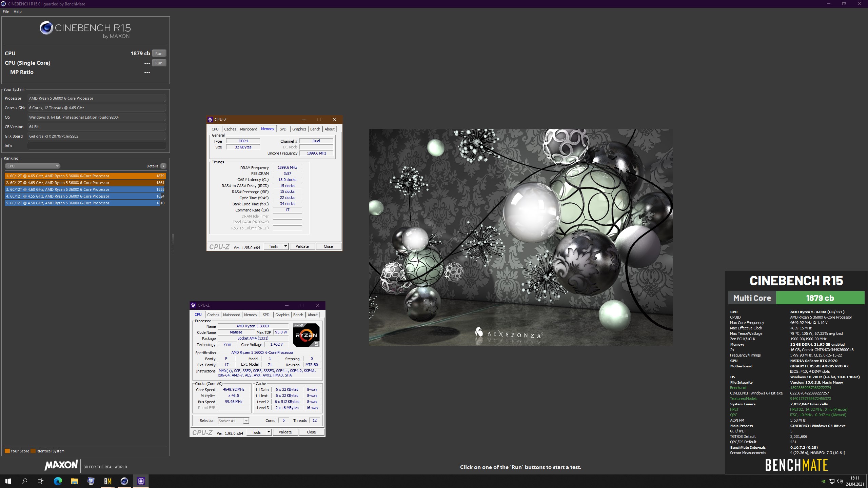Viewport: 868px width, 488px height.
Task: Open the volume tray icon
Action: click(x=840, y=481)
